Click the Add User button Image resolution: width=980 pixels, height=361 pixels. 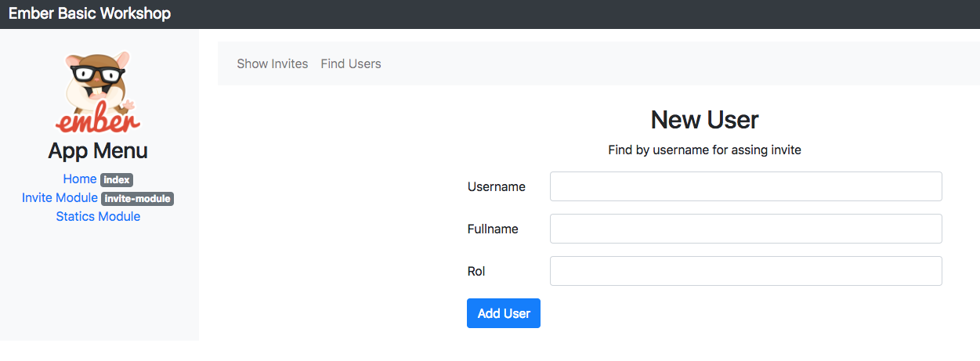click(x=504, y=313)
